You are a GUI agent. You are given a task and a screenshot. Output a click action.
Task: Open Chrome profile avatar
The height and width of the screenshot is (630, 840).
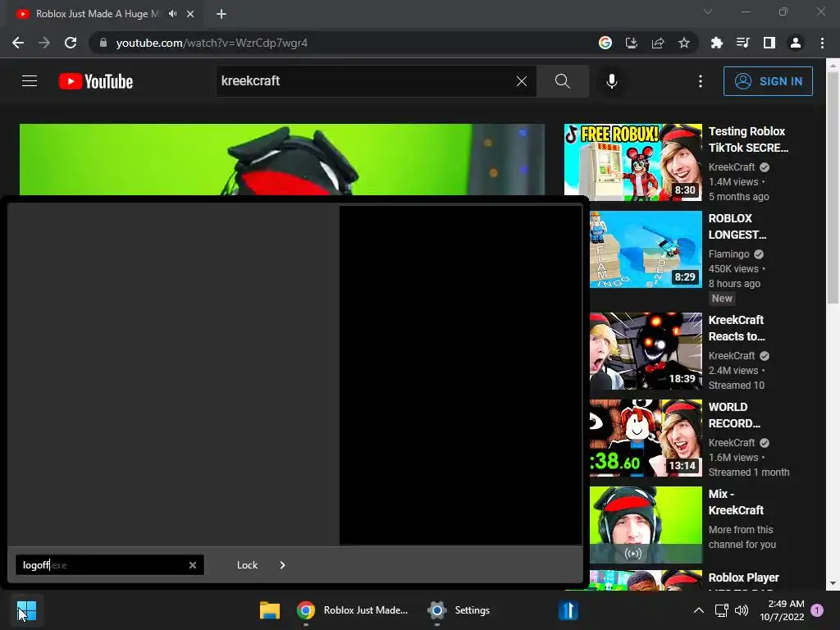click(x=796, y=43)
